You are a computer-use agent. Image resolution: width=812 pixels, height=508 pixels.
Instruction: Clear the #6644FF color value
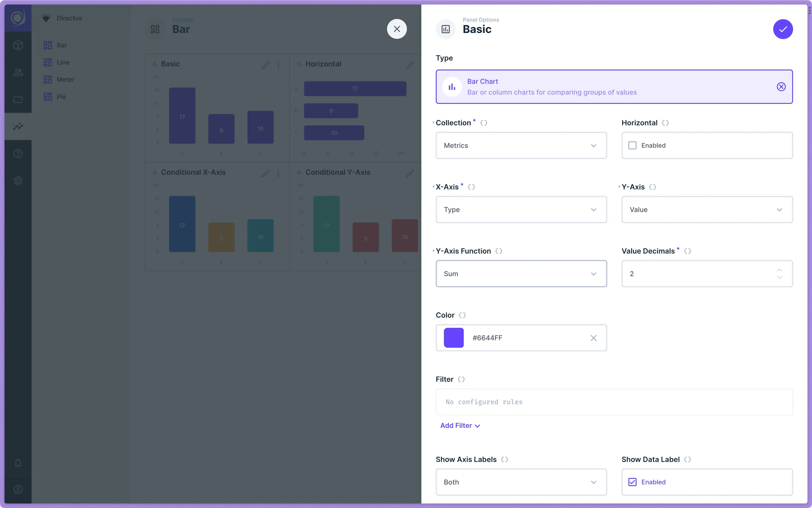tap(594, 338)
